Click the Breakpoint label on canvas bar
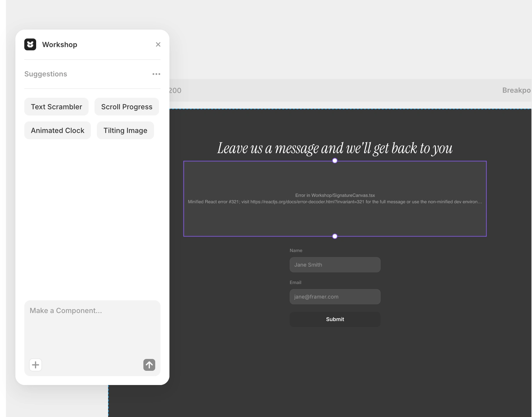The width and height of the screenshot is (532, 417). [x=516, y=90]
